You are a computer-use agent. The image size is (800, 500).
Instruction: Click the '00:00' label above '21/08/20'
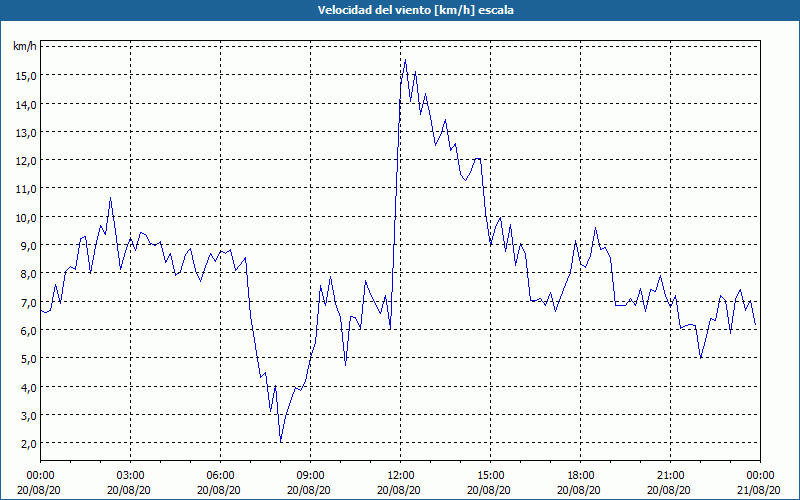[x=760, y=476]
